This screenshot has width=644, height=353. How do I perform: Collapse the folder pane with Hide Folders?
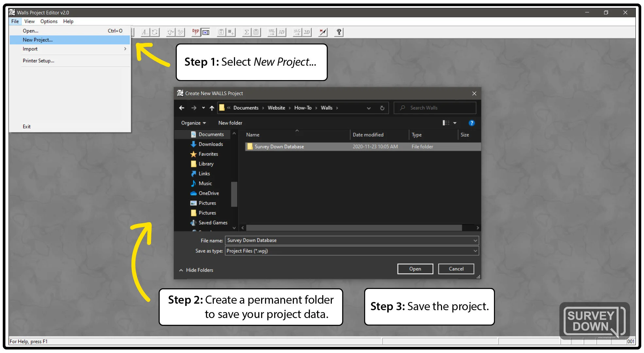coord(196,270)
